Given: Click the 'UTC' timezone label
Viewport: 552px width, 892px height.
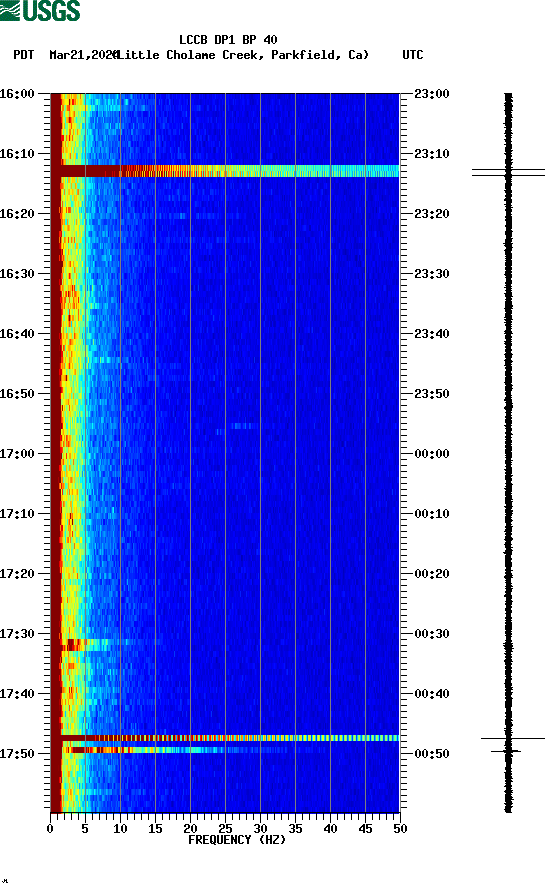Looking at the screenshot, I should pos(413,55).
